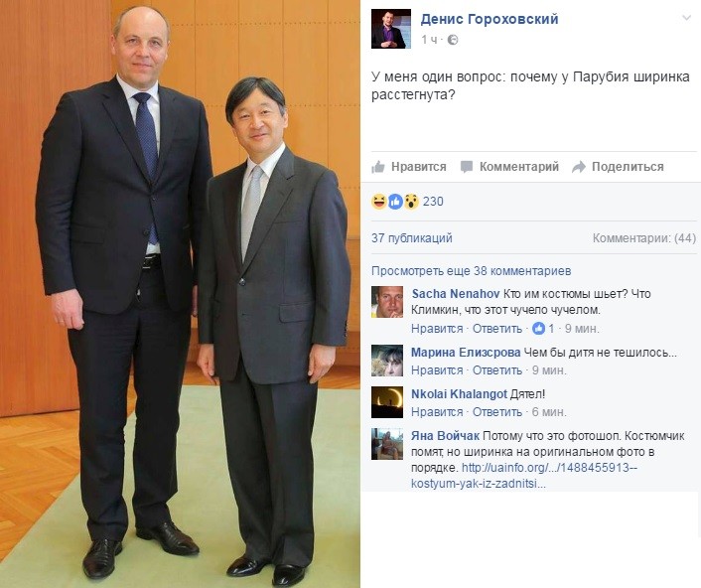Screen dimensions: 701x588
Task: Click the 230 reactions count
Action: click(433, 202)
